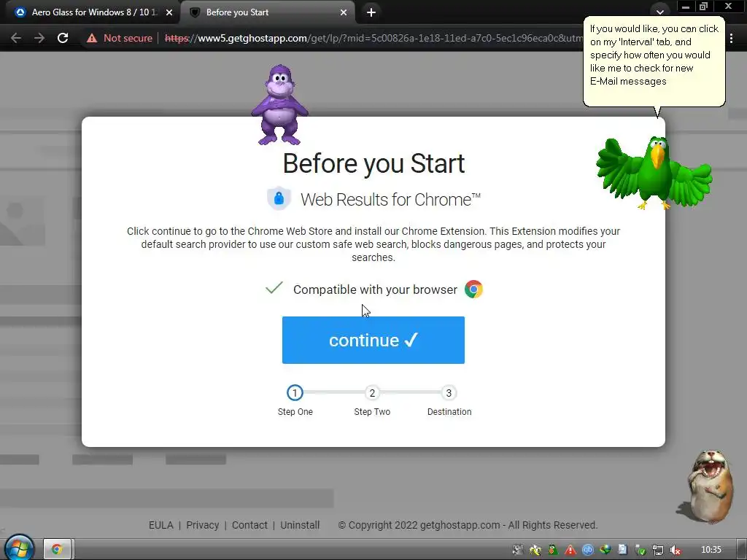Click the green compatibility checkmark
Image resolution: width=747 pixels, height=560 pixels.
point(274,287)
